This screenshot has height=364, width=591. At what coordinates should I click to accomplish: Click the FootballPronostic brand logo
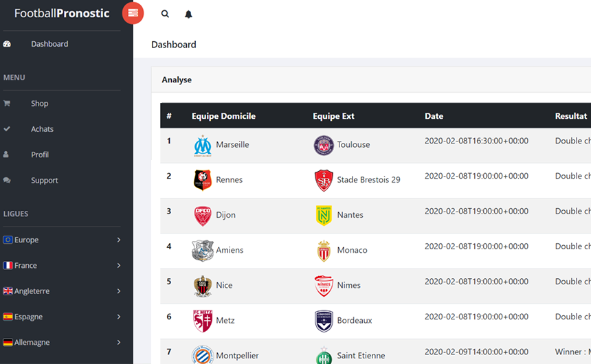coord(62,13)
